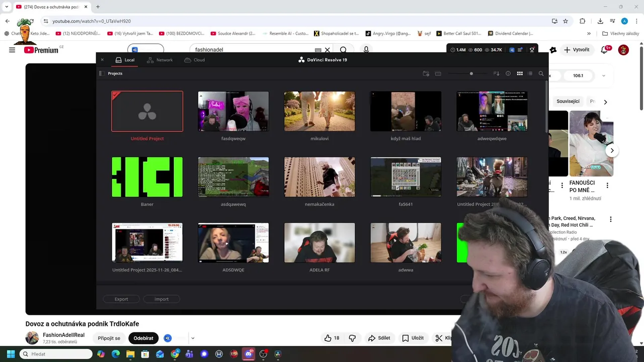This screenshot has height=362, width=644.
Task: Open the FashionAdellReal channel link
Action: (63, 335)
